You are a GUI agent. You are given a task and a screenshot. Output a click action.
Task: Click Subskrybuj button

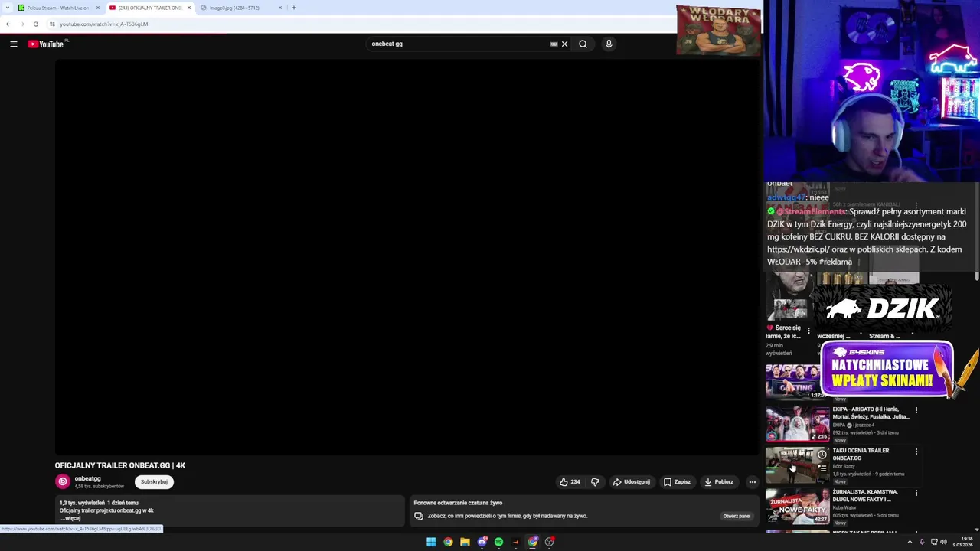[x=154, y=481]
